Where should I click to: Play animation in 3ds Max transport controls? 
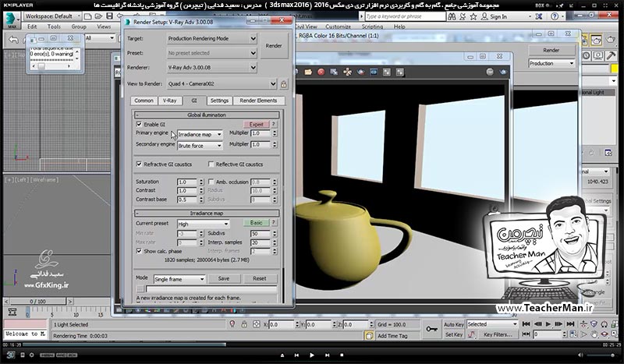click(x=548, y=324)
